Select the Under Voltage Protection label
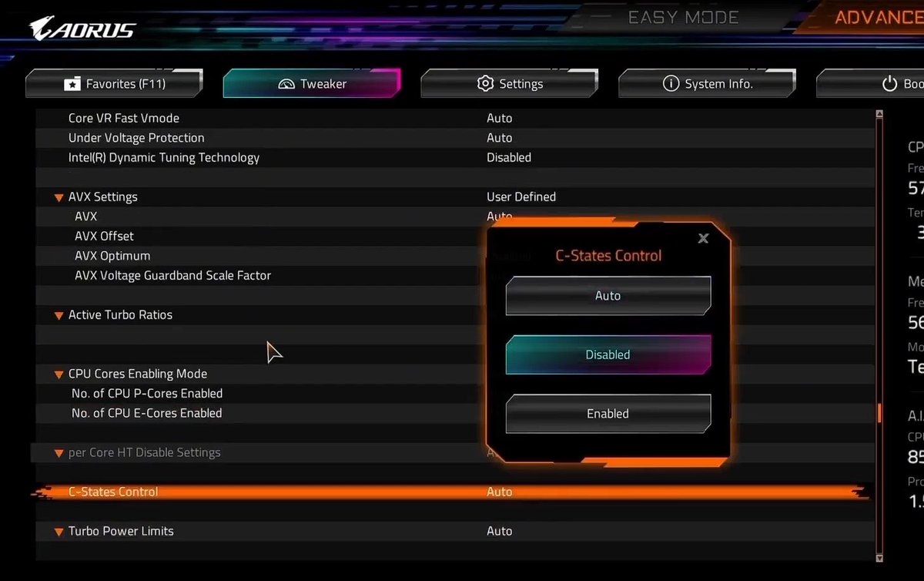Viewport: 924px width, 581px height. pyautogui.click(x=136, y=138)
